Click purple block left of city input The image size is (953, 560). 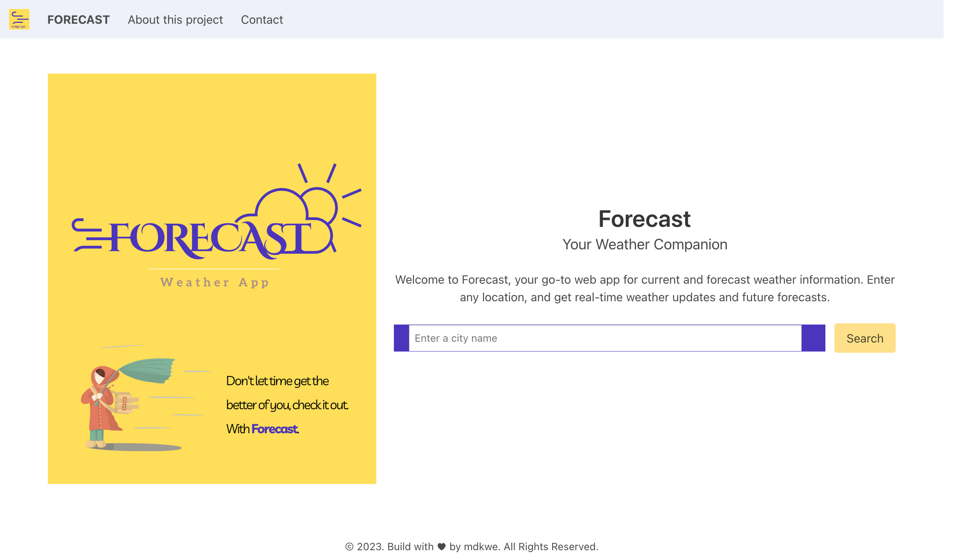(x=401, y=338)
